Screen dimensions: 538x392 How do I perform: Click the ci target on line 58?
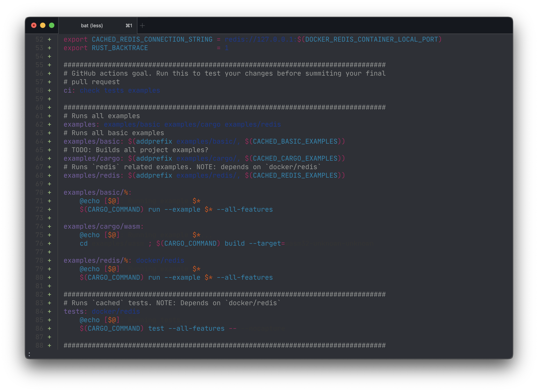click(x=68, y=90)
